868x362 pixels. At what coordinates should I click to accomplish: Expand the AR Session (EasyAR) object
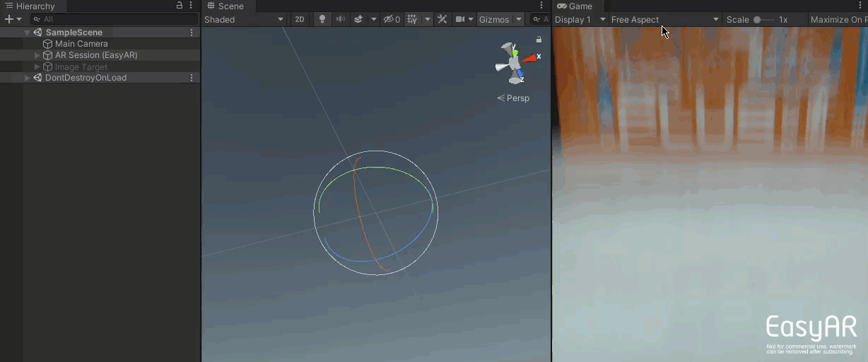click(37, 55)
